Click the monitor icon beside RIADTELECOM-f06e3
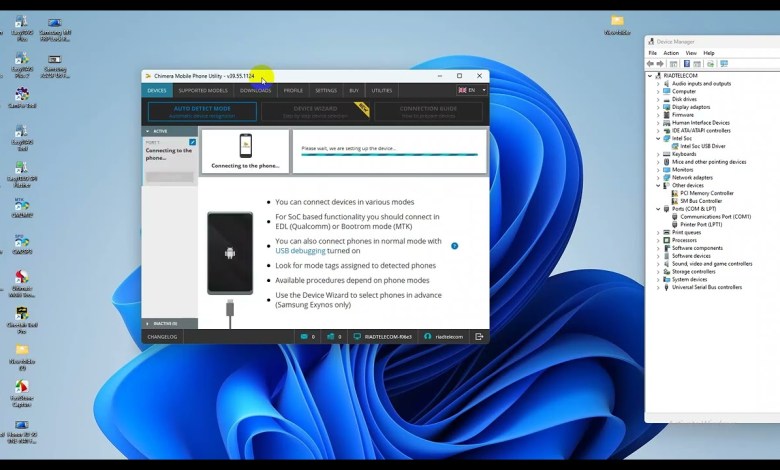The height and width of the screenshot is (470, 780). pos(357,337)
